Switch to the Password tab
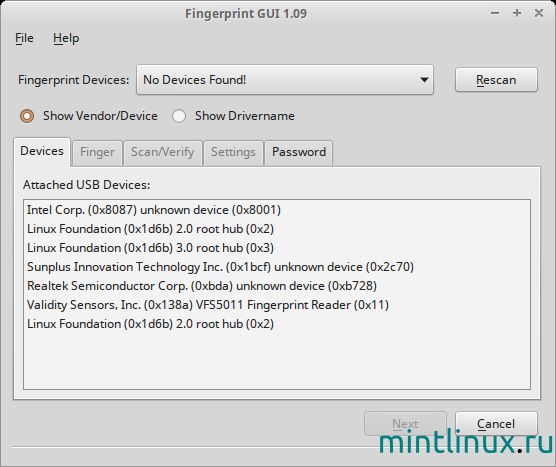This screenshot has width=556, height=467. click(x=299, y=152)
